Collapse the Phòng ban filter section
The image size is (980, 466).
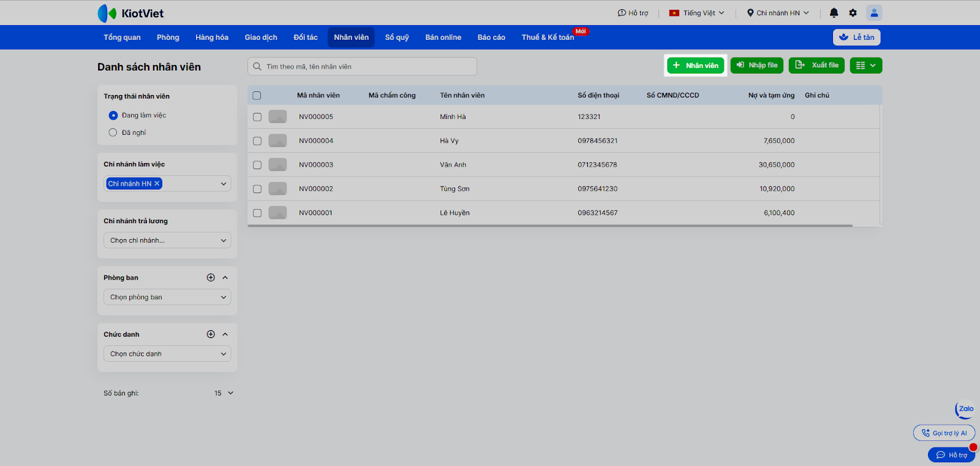(x=225, y=278)
